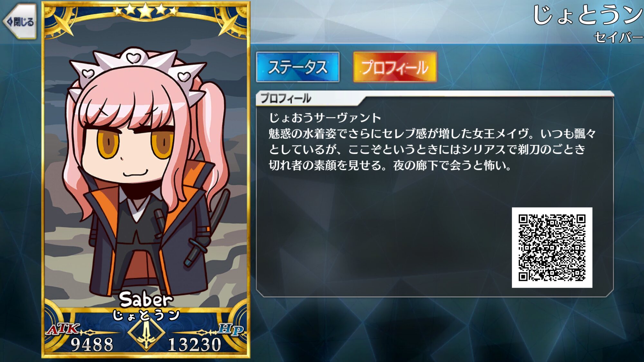Click the Saber name text on card
This screenshot has height=362, width=644.
pyautogui.click(x=146, y=300)
